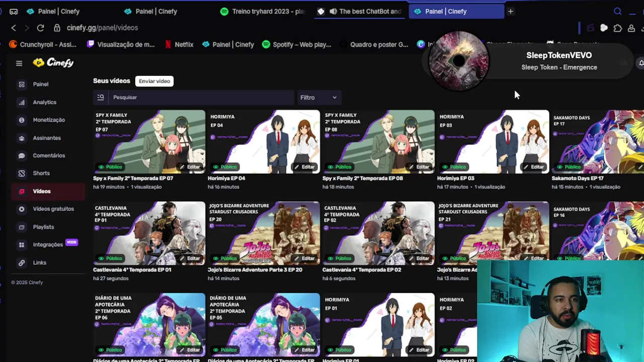Open Painel in the sidebar

[x=41, y=84]
